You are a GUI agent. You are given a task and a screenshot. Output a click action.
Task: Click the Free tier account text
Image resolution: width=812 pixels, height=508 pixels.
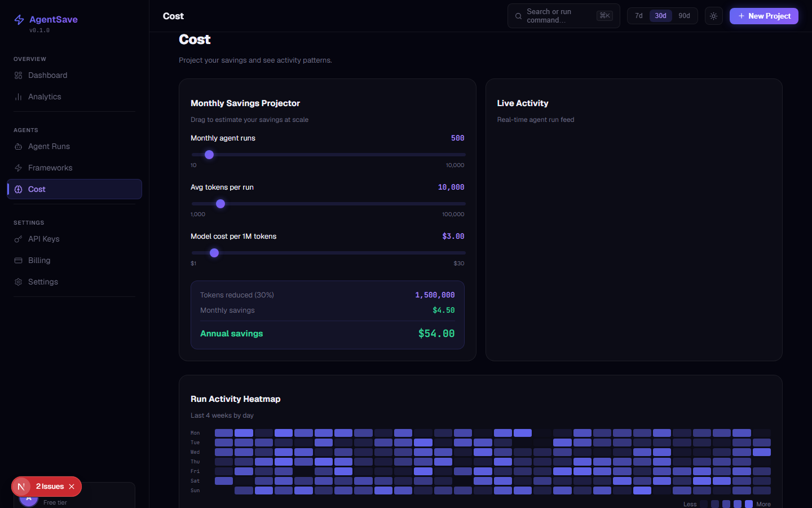point(55,502)
